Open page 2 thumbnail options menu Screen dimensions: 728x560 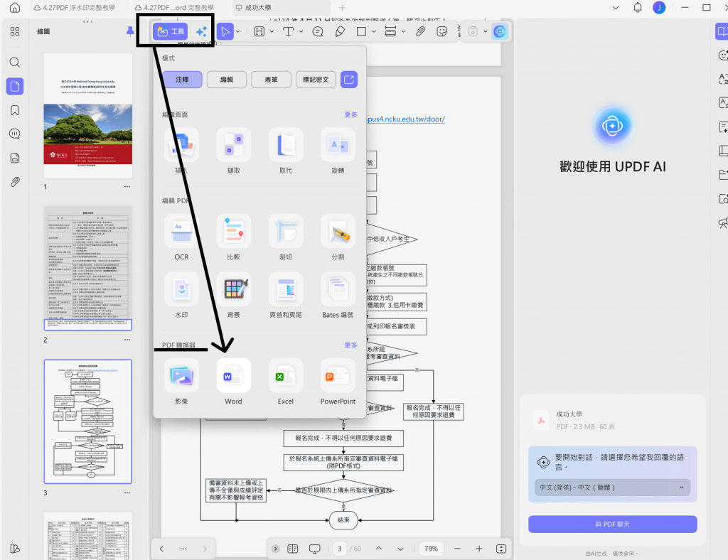tap(127, 340)
